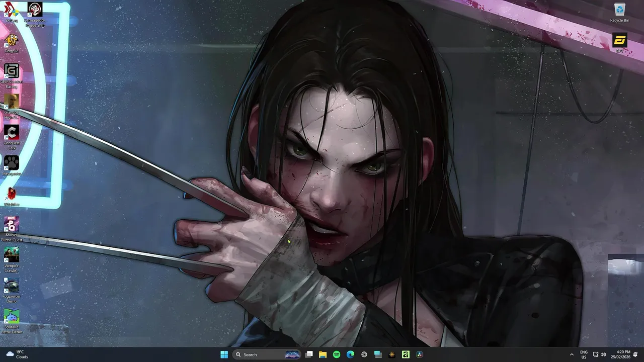Open network settings from system tray

pyautogui.click(x=596, y=354)
